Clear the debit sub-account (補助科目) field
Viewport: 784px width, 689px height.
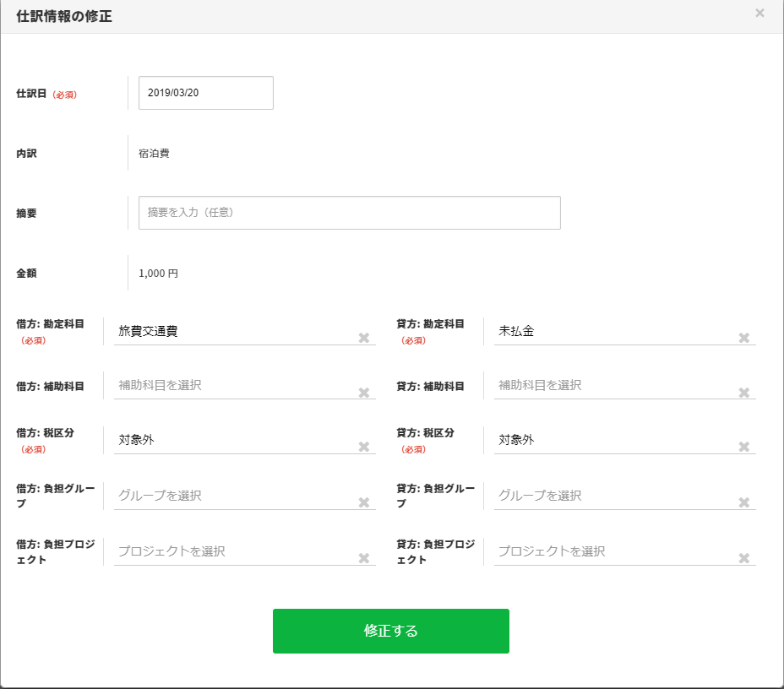click(364, 393)
